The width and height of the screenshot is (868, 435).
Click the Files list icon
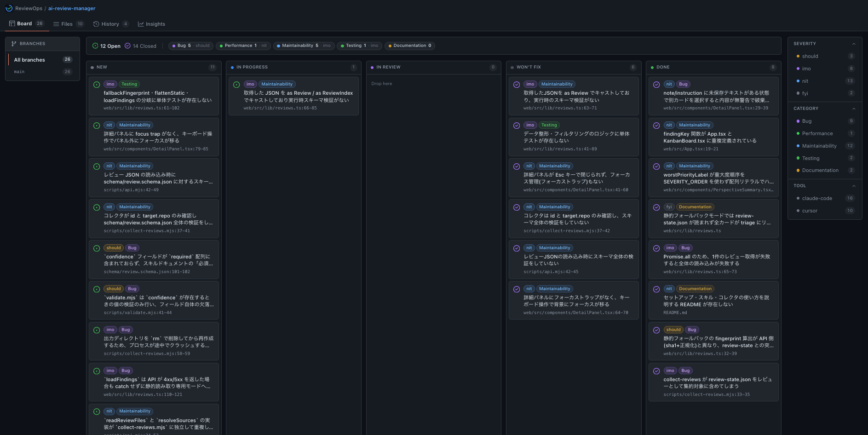point(56,24)
